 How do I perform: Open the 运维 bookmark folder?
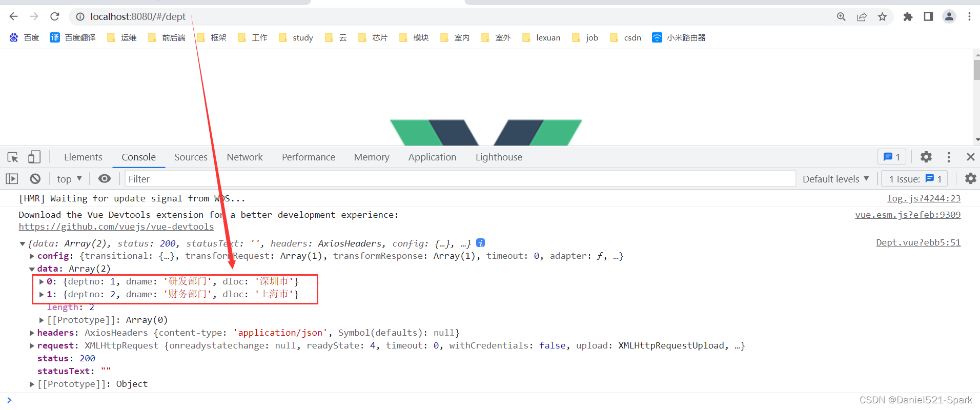122,37
